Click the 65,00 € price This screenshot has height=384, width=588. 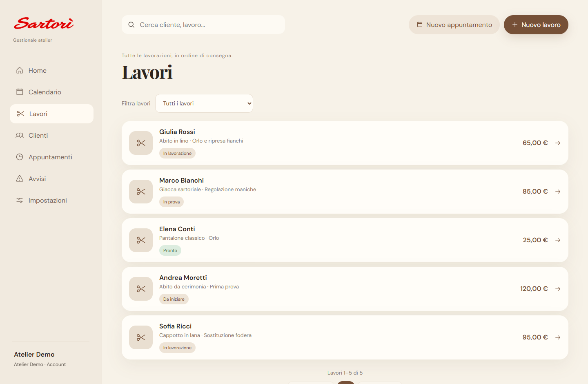(x=535, y=143)
